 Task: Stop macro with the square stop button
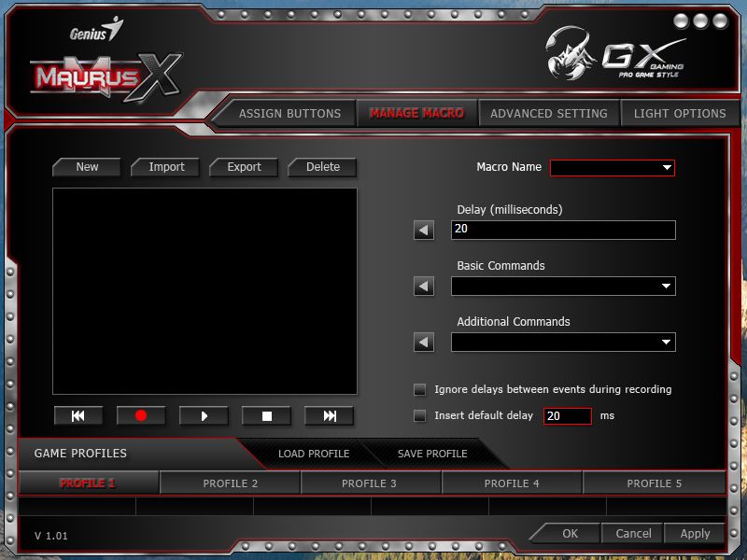[x=266, y=415]
